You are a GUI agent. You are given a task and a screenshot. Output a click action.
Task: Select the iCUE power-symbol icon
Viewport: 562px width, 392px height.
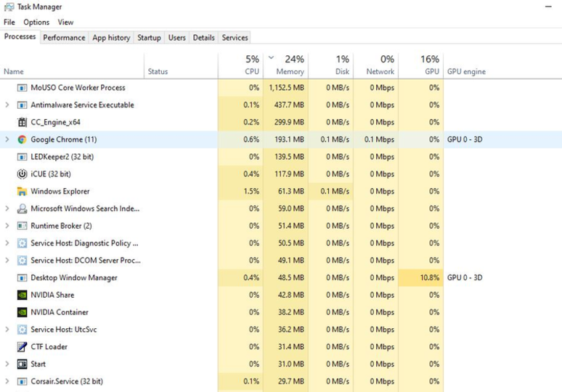click(x=22, y=174)
